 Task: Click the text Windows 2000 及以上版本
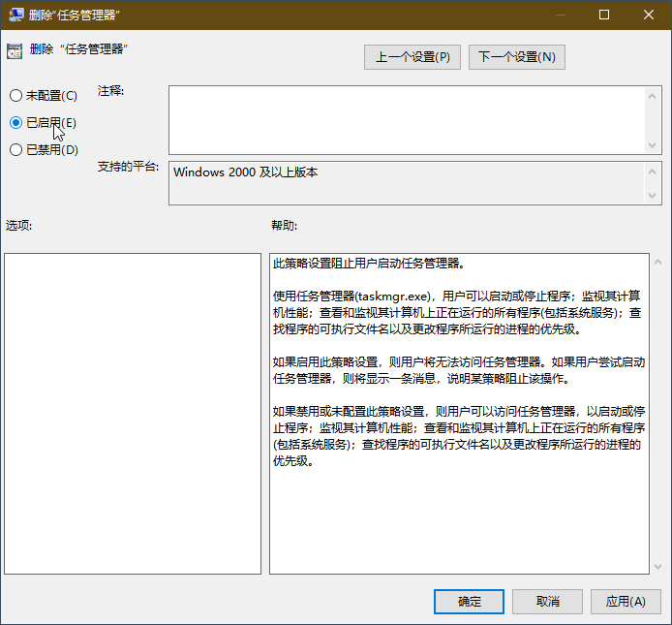[246, 172]
